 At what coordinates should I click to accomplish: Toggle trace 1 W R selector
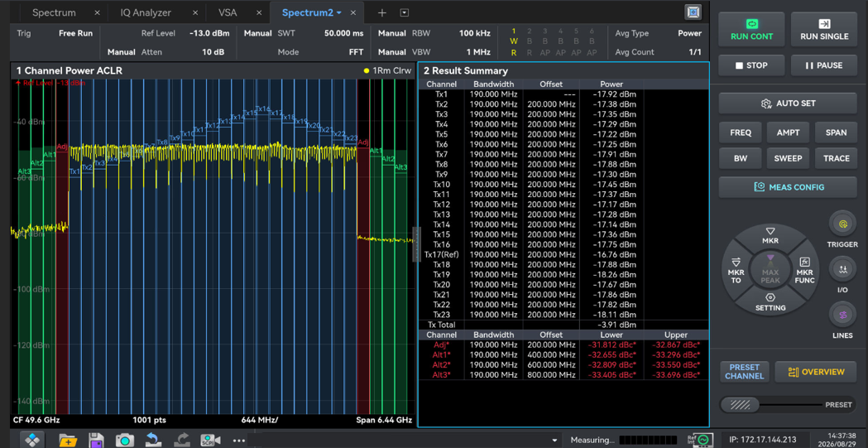[x=514, y=41]
